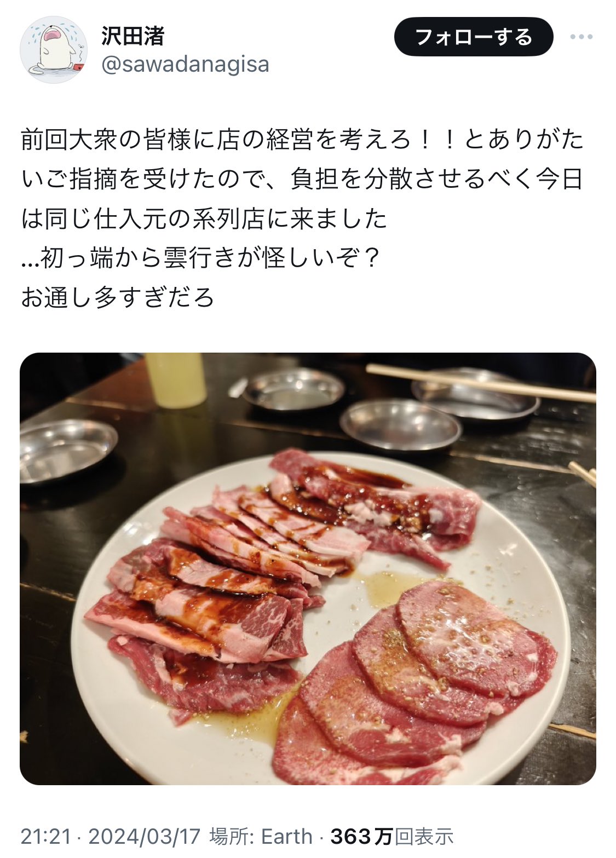Click the 場所: Earth location label
616x858 pixels.
261,836
